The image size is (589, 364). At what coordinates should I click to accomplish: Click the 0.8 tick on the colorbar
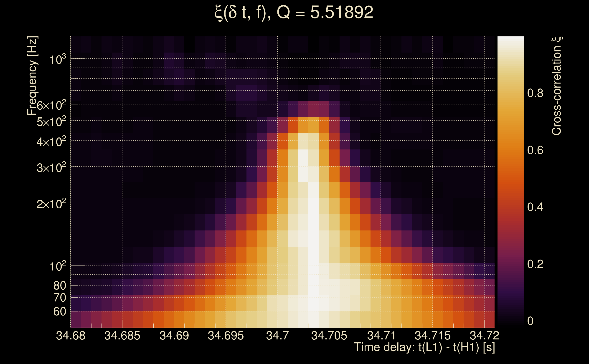point(535,93)
